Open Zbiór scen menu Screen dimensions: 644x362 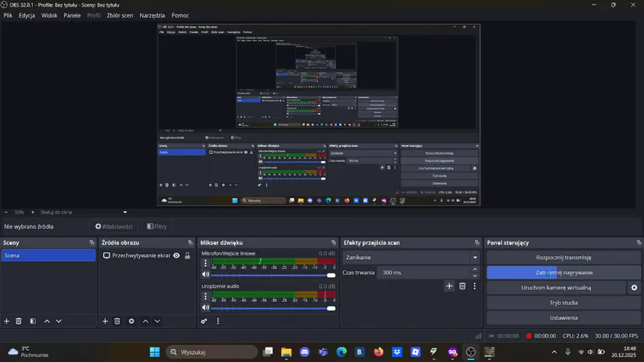pos(120,15)
